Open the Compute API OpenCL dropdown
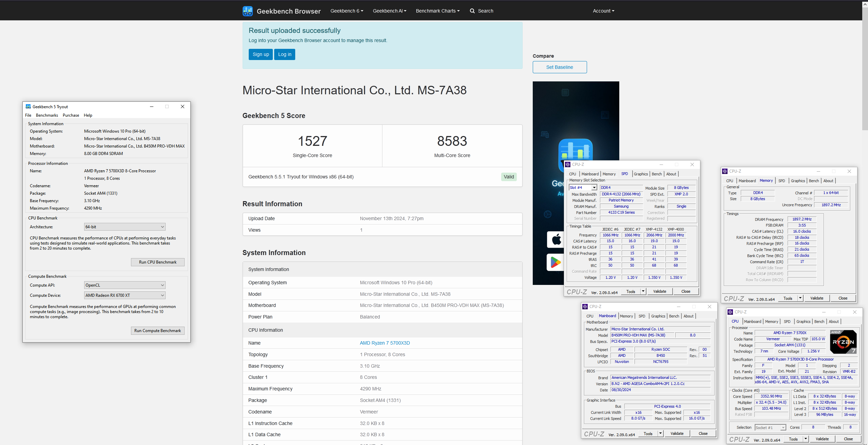868x445 pixels. tap(125, 285)
